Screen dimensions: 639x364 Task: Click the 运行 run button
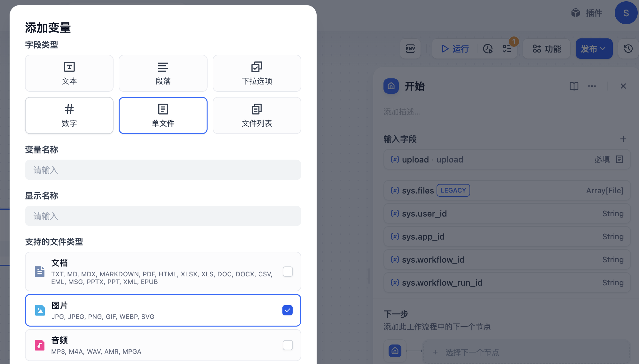click(x=455, y=49)
